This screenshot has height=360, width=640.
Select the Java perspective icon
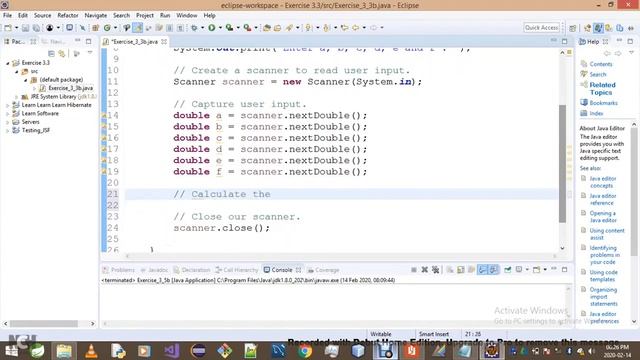coord(598,28)
